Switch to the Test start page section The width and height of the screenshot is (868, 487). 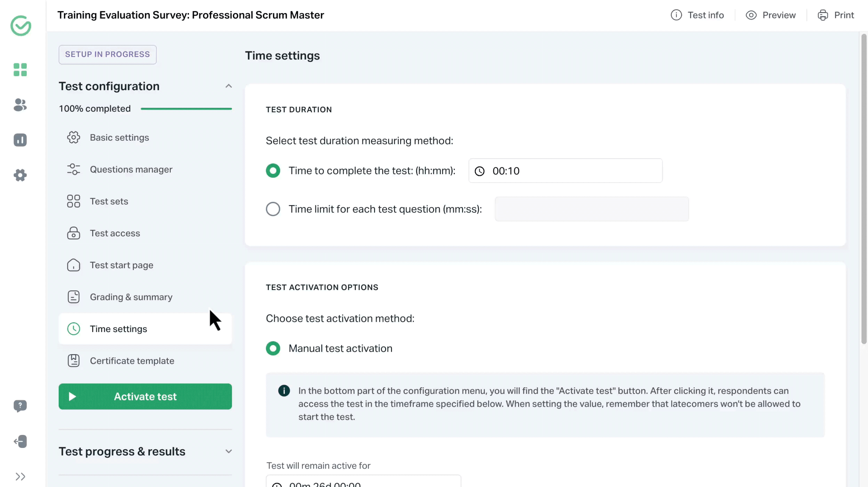tap(121, 265)
